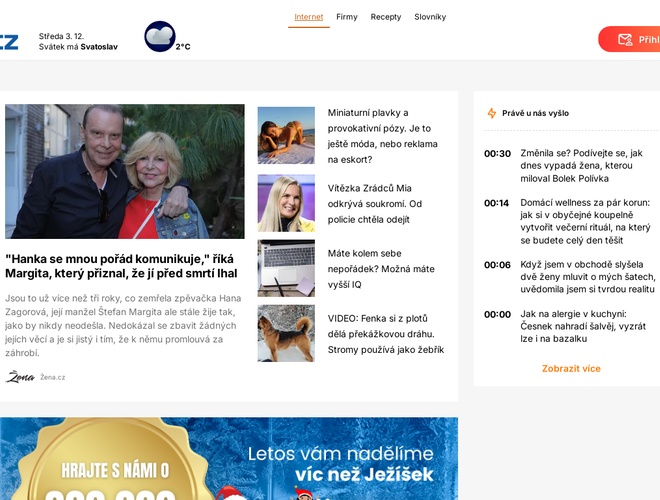This screenshot has height=500, width=660.
Task: Click the Zobrazit více link
Action: click(571, 368)
